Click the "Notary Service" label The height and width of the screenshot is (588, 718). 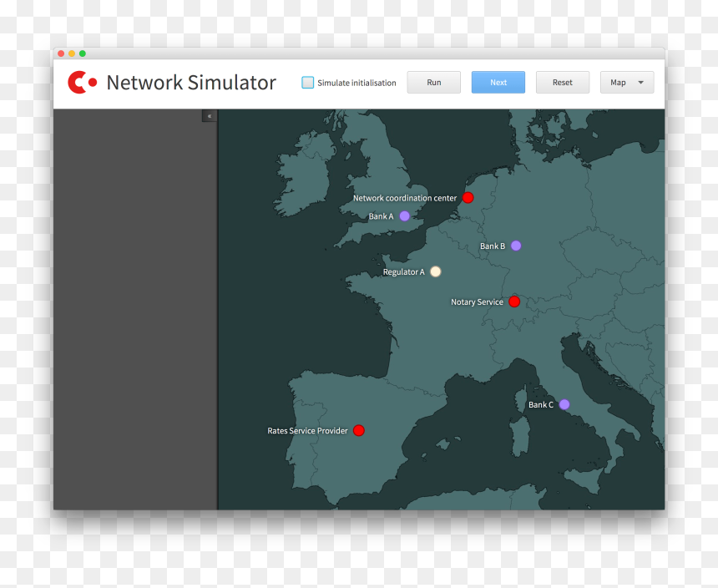[x=477, y=302]
